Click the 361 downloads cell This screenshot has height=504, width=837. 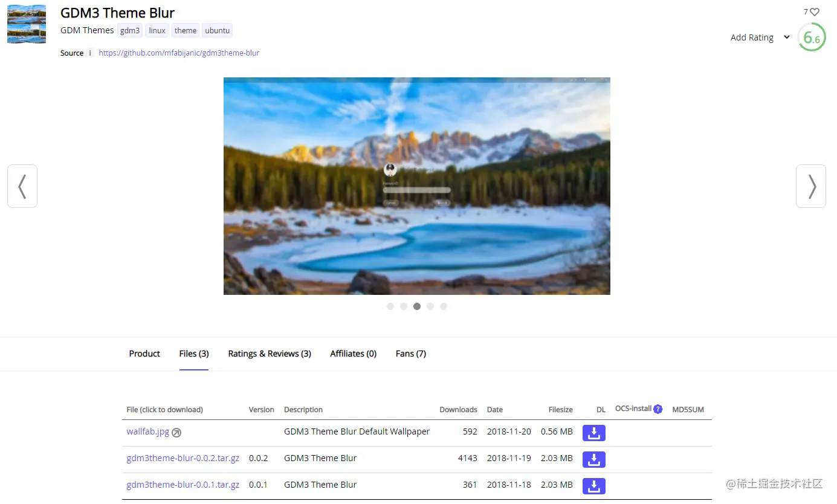[x=470, y=485]
